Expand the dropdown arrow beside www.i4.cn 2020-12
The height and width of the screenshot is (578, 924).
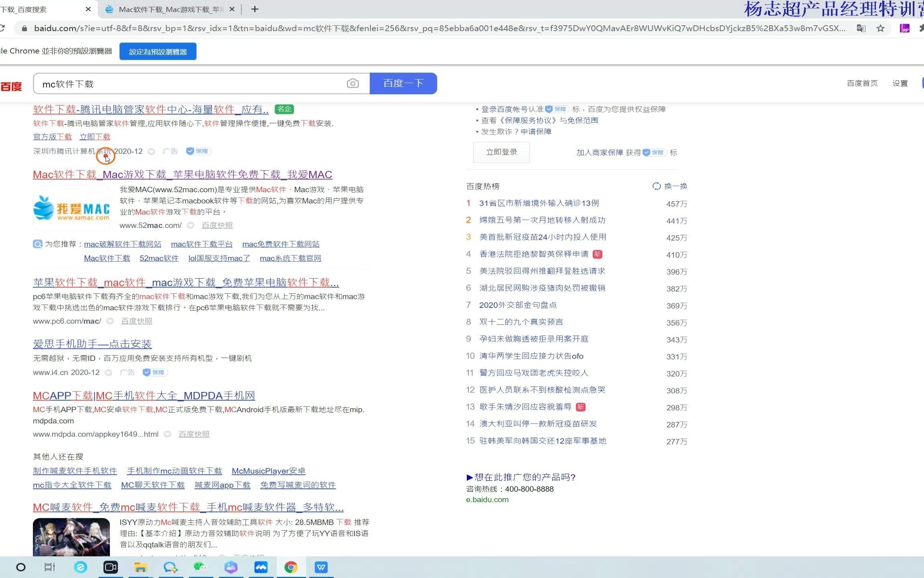point(108,372)
